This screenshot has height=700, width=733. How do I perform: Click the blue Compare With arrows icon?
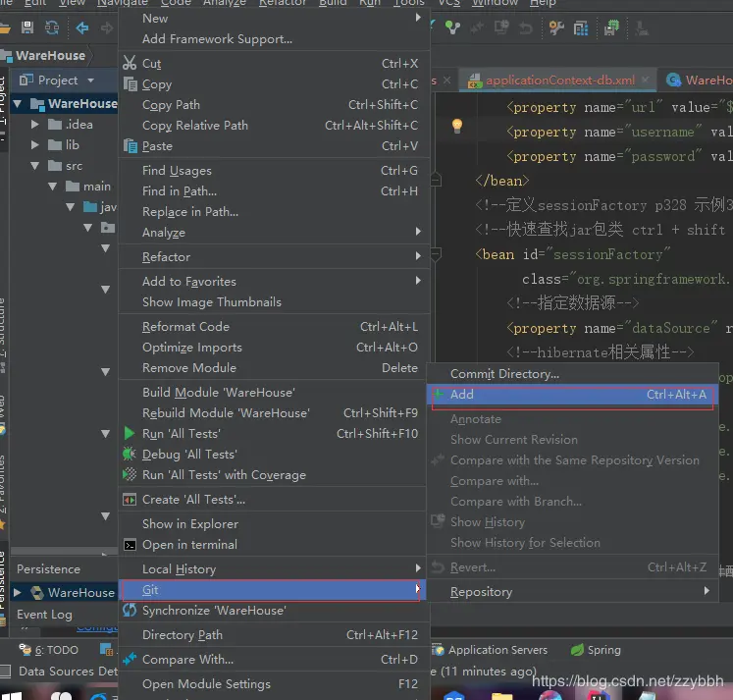click(130, 660)
